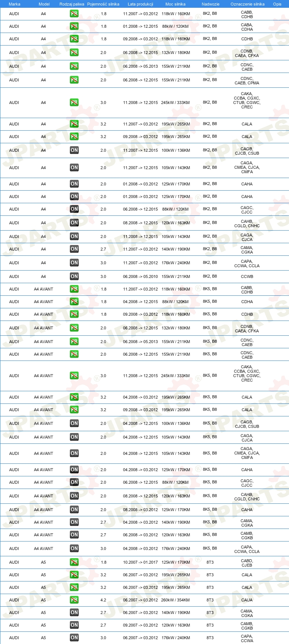Screen dimensions: 289x644
Task: Click diesel ON icon in A4 88kW 8K2 row
Action: pyautogui.click(x=74, y=209)
